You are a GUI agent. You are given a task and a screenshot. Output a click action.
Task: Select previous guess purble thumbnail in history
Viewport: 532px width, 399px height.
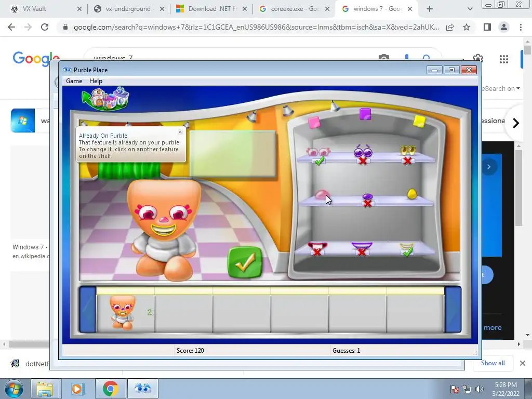point(123,312)
